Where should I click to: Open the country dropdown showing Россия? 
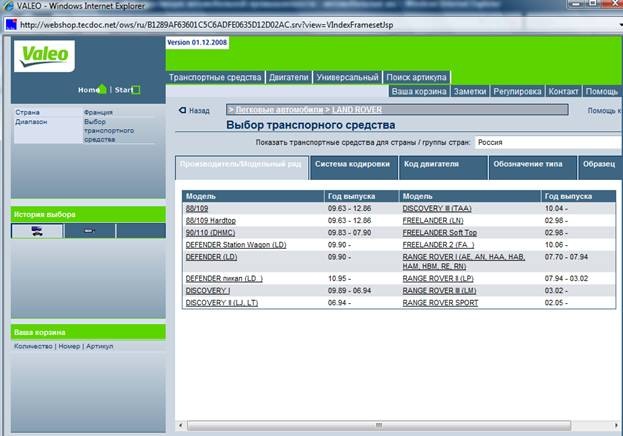click(x=548, y=142)
